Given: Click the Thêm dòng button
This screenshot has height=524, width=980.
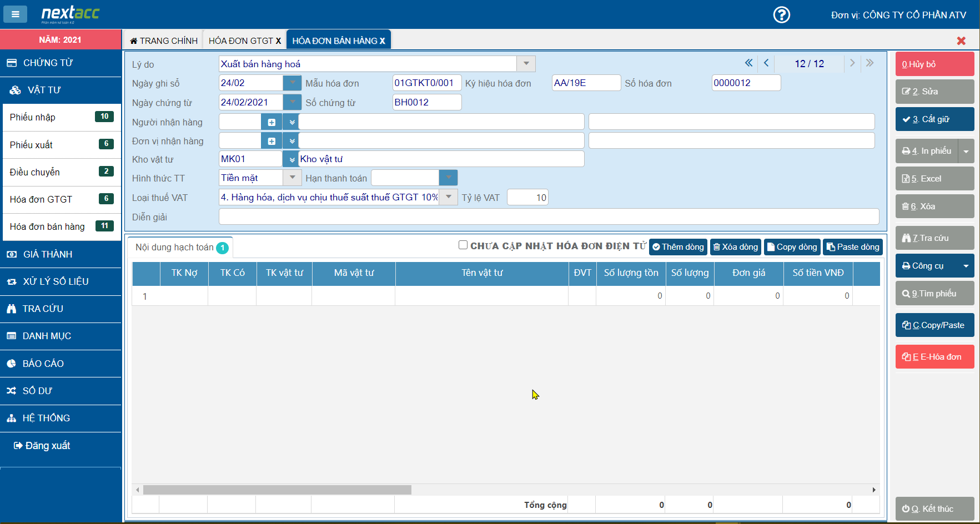Looking at the screenshot, I should [x=678, y=247].
